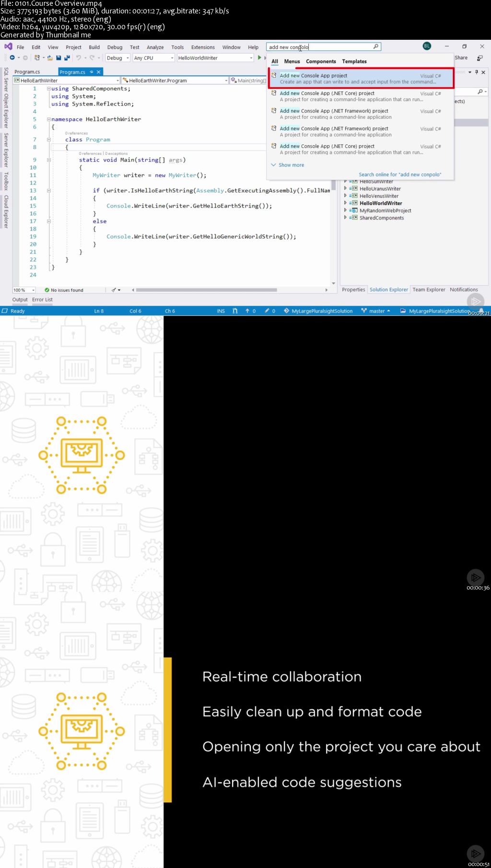Open the 100 % zoom dropdown
The width and height of the screenshot is (491, 868).
click(x=24, y=290)
